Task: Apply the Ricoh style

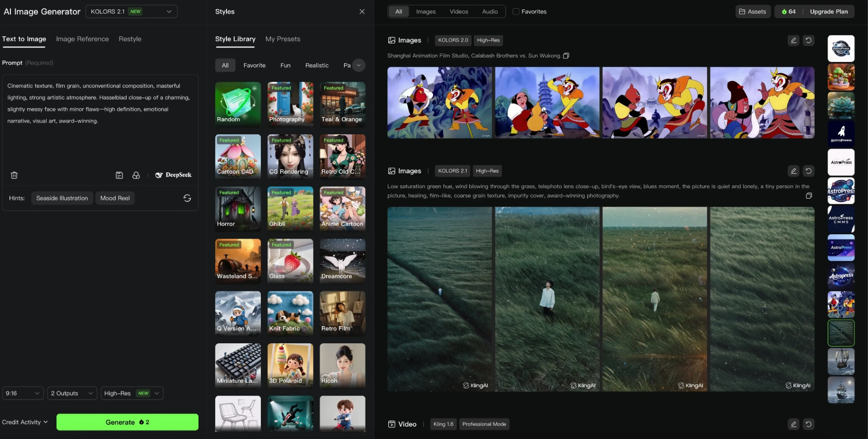Action: coord(343,366)
